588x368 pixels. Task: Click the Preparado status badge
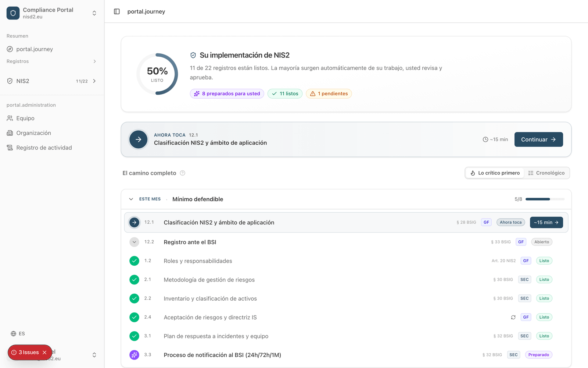tap(539, 355)
